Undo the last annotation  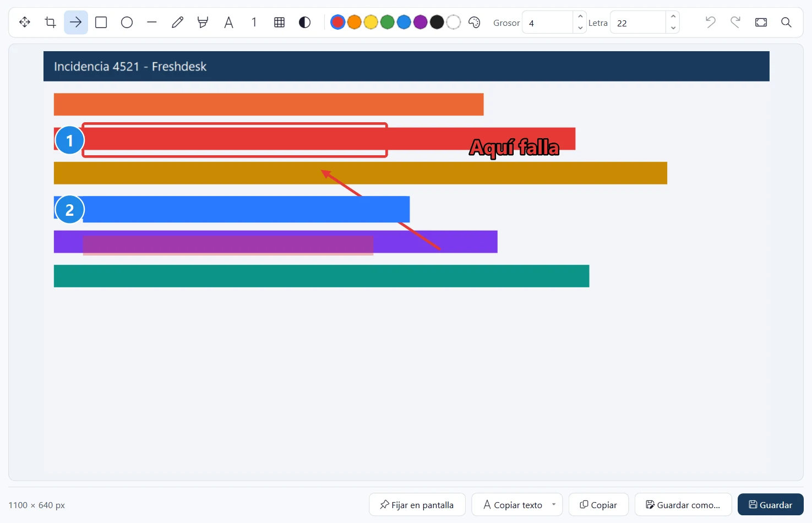[x=710, y=23]
